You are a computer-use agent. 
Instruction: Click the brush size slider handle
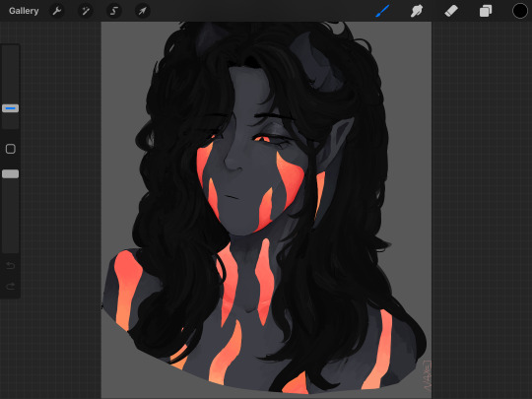tap(11, 108)
